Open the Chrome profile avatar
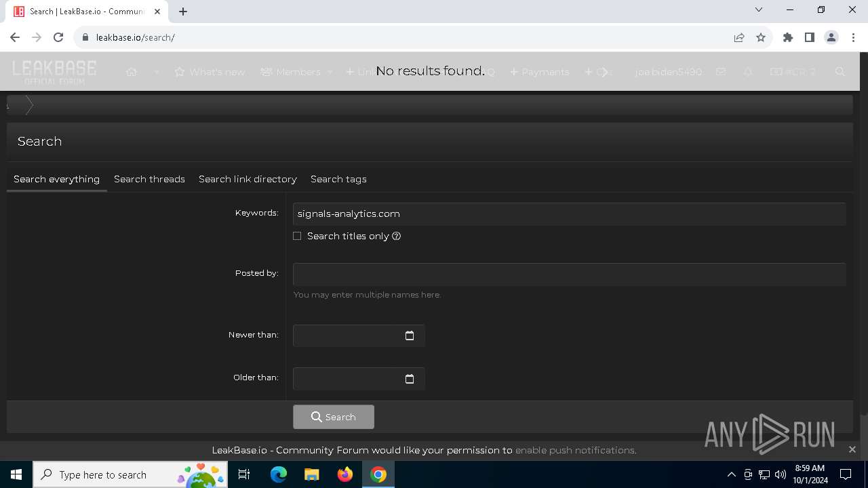Viewport: 868px width, 488px height. pos(831,37)
